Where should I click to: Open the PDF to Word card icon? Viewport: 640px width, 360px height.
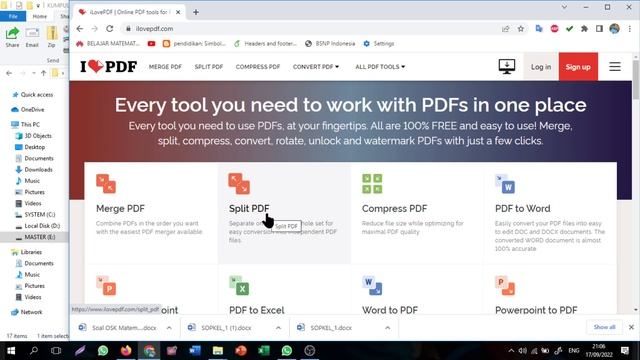coord(505,184)
